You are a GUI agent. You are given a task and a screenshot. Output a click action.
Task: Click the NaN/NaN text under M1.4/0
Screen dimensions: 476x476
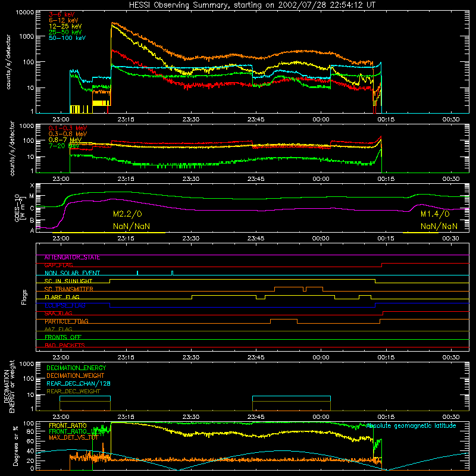pos(439,226)
